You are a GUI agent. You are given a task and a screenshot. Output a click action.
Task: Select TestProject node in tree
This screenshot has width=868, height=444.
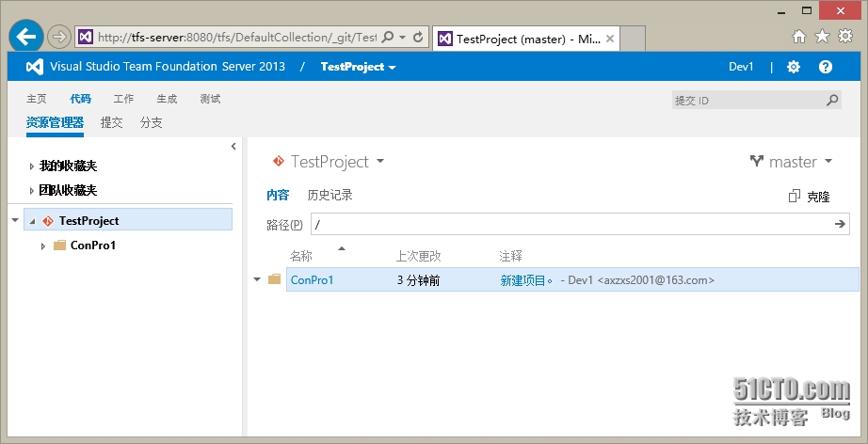coord(89,221)
